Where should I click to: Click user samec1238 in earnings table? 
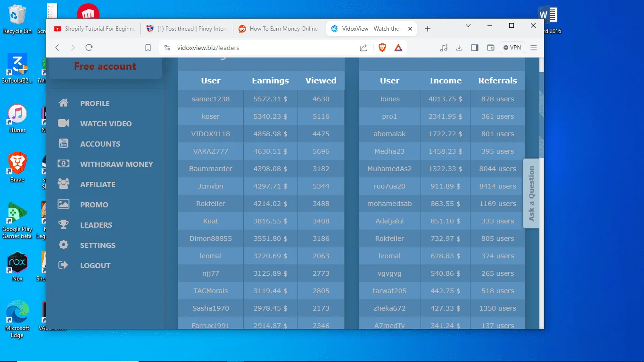(211, 99)
